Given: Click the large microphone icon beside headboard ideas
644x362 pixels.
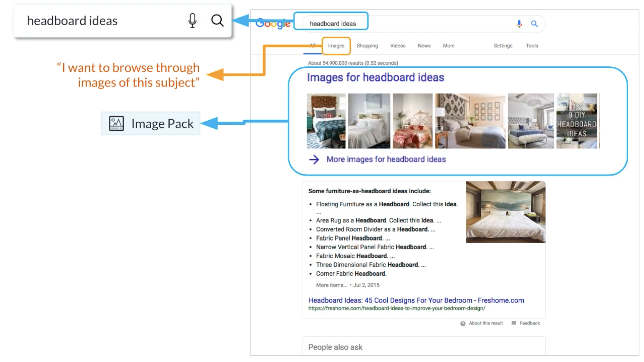Looking at the screenshot, I should tap(192, 20).
